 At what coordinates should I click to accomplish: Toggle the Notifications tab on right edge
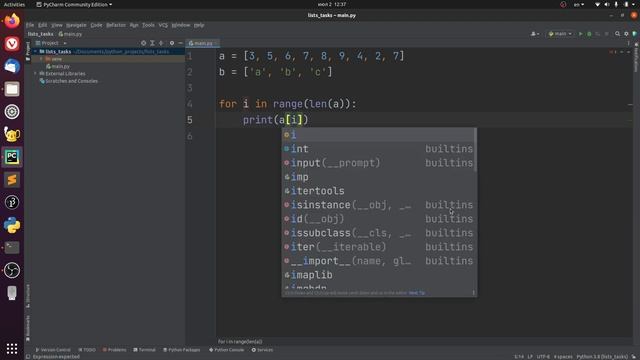(x=636, y=57)
